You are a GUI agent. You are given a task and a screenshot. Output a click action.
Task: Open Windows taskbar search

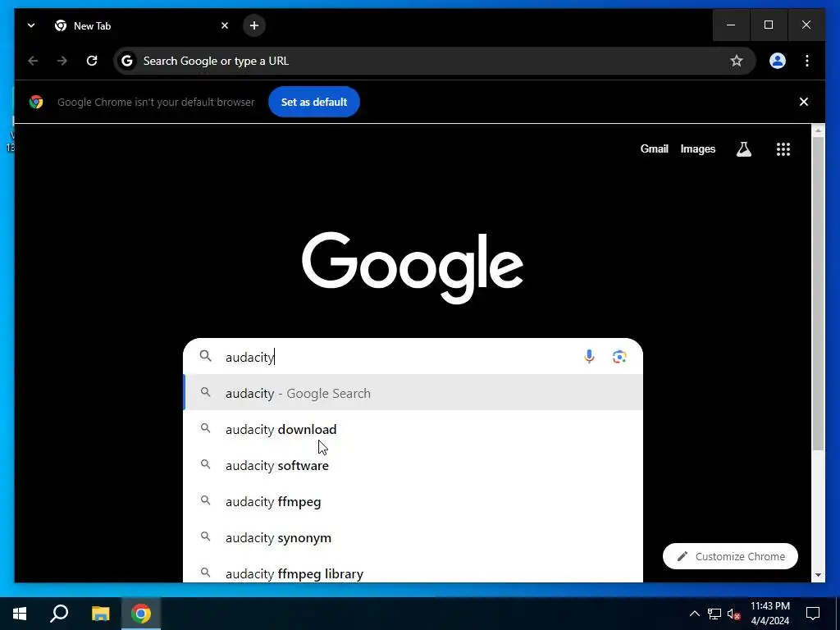pos(59,614)
